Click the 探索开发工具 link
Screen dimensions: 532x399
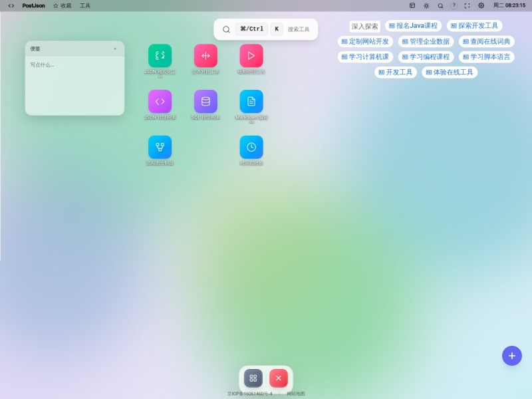tap(474, 26)
